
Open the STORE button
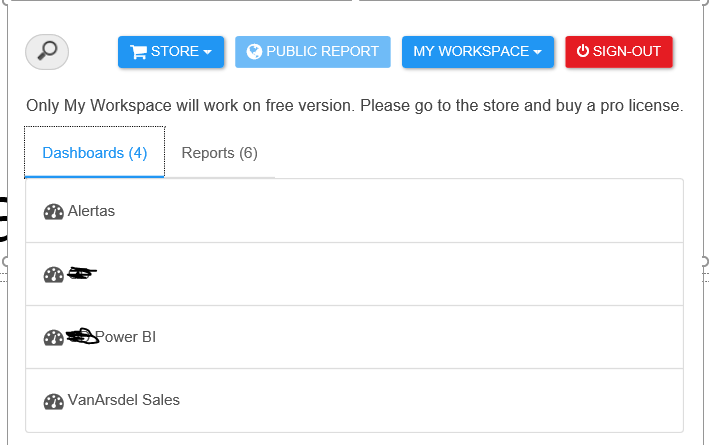[x=171, y=52]
